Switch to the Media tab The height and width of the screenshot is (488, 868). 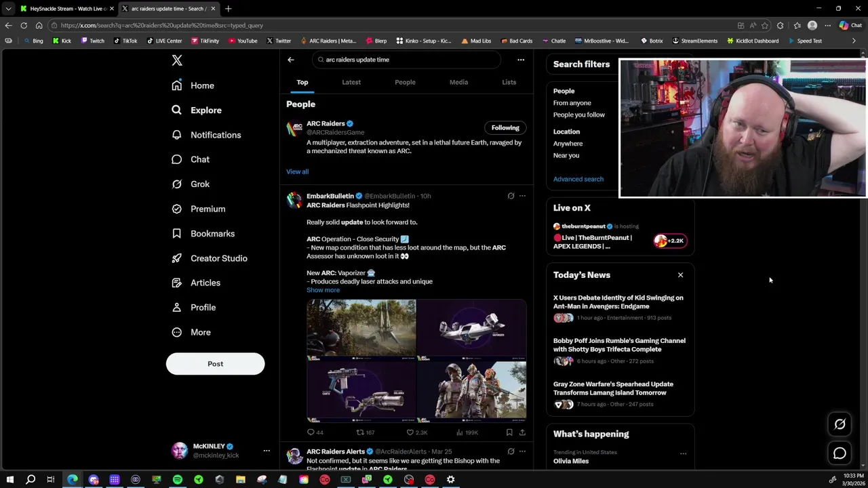click(458, 82)
